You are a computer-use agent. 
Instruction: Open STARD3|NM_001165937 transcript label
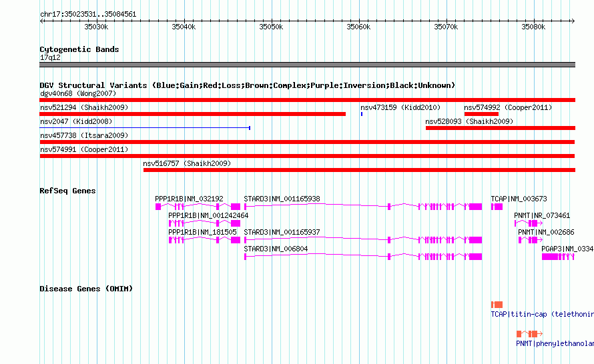pyautogui.click(x=282, y=232)
